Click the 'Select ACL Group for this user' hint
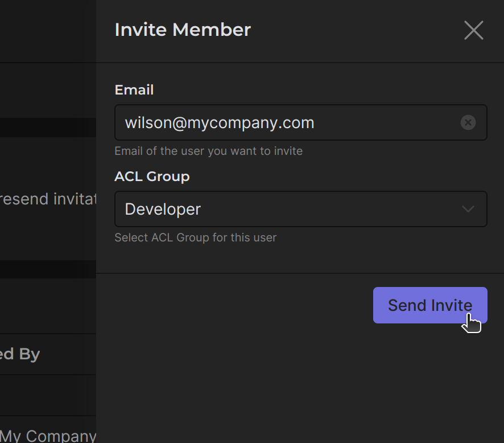504x443 pixels. tap(195, 237)
